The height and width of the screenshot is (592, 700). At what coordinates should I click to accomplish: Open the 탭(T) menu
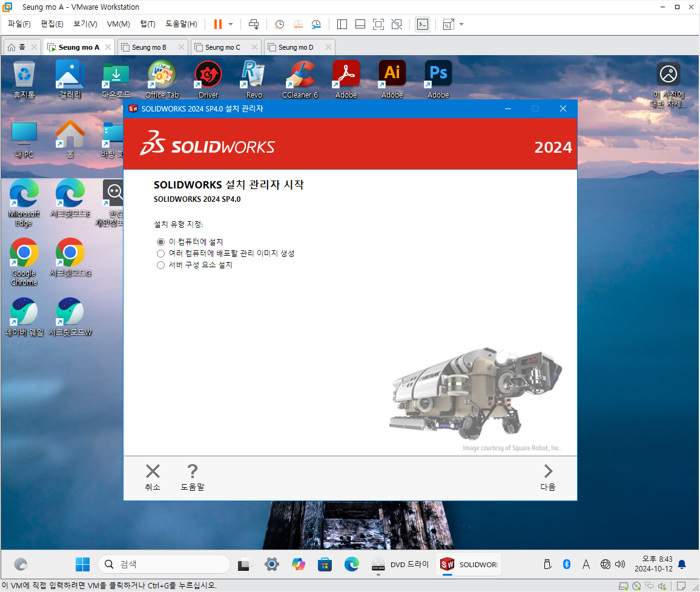pyautogui.click(x=148, y=24)
